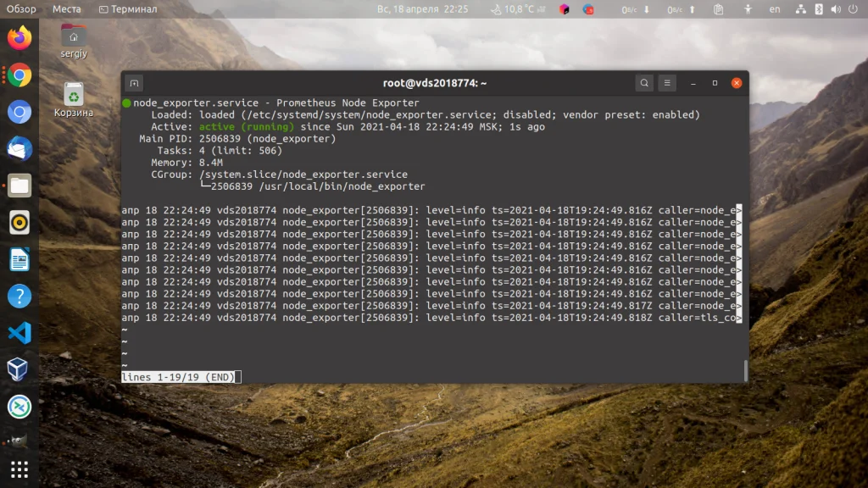Open LibreOffice Writer from the dock
Screen dimensions: 868x488
[x=19, y=259]
